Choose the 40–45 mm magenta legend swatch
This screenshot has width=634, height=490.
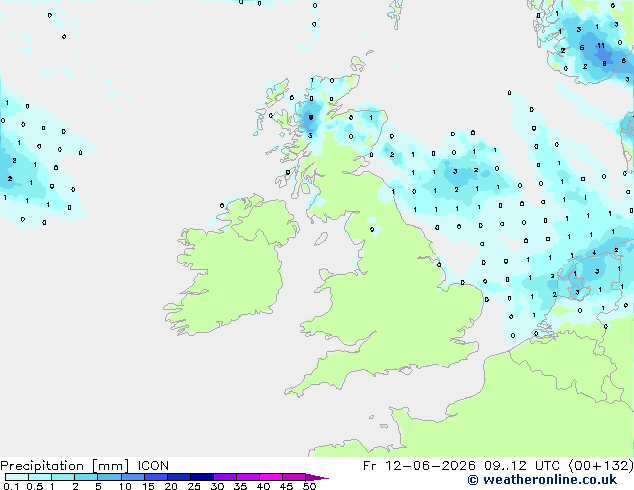(x=271, y=477)
